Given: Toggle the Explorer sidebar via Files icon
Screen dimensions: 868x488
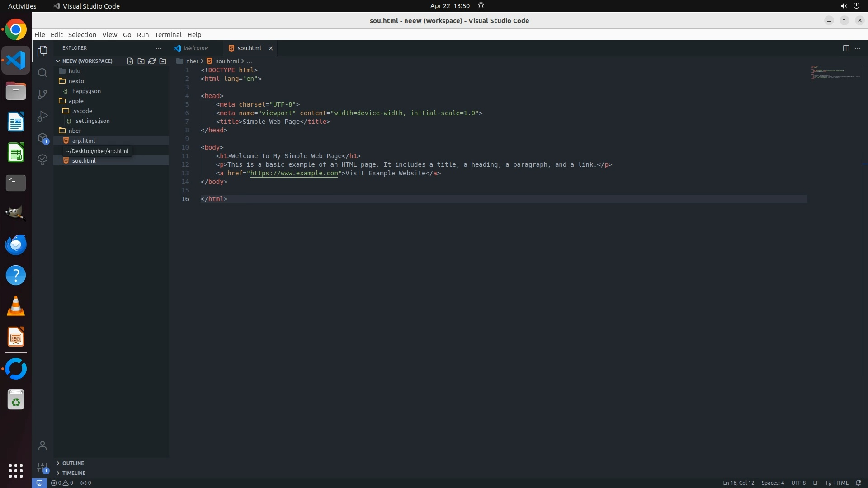Looking at the screenshot, I should click(42, 51).
